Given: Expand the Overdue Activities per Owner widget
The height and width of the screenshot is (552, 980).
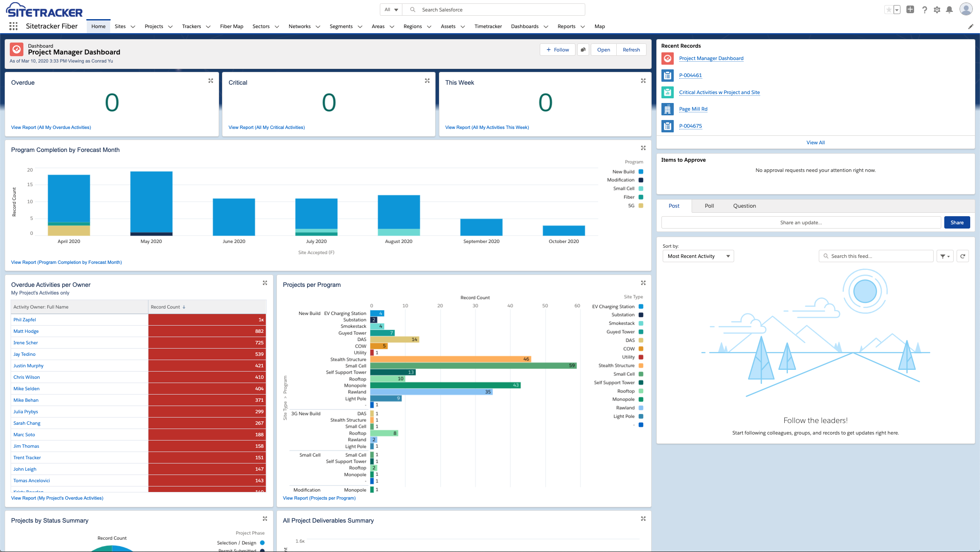Looking at the screenshot, I should pyautogui.click(x=265, y=283).
